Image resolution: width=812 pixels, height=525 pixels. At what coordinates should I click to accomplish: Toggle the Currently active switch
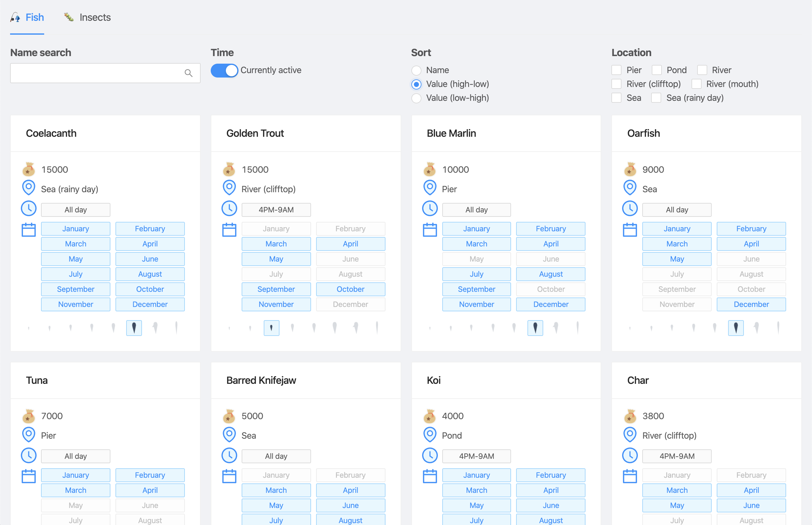point(224,71)
